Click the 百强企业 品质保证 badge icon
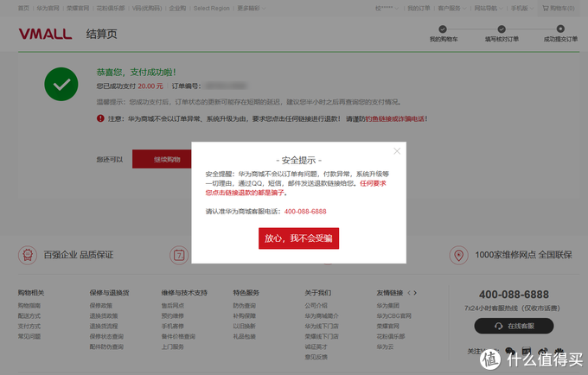The height and width of the screenshot is (375, 588). 28,255
